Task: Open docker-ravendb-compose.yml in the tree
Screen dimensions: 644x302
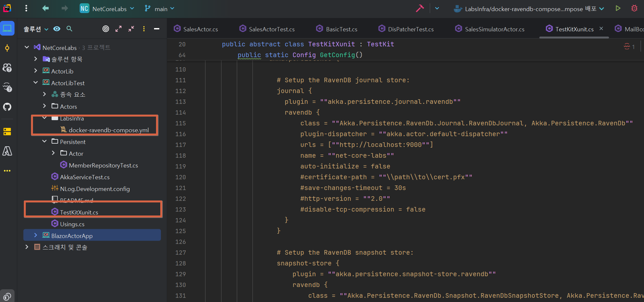Action: pos(108,130)
